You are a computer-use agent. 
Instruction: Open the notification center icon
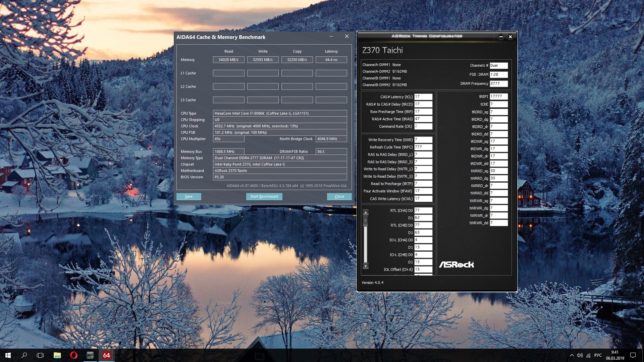tap(633, 355)
